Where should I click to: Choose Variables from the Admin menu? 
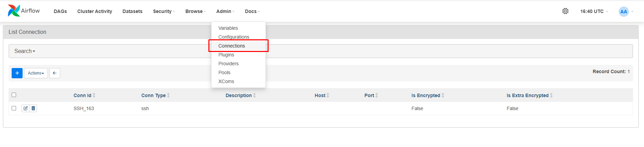pyautogui.click(x=228, y=28)
